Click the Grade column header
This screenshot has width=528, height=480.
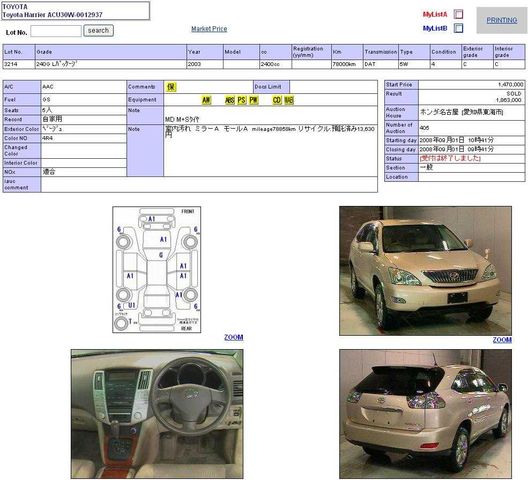click(x=111, y=52)
